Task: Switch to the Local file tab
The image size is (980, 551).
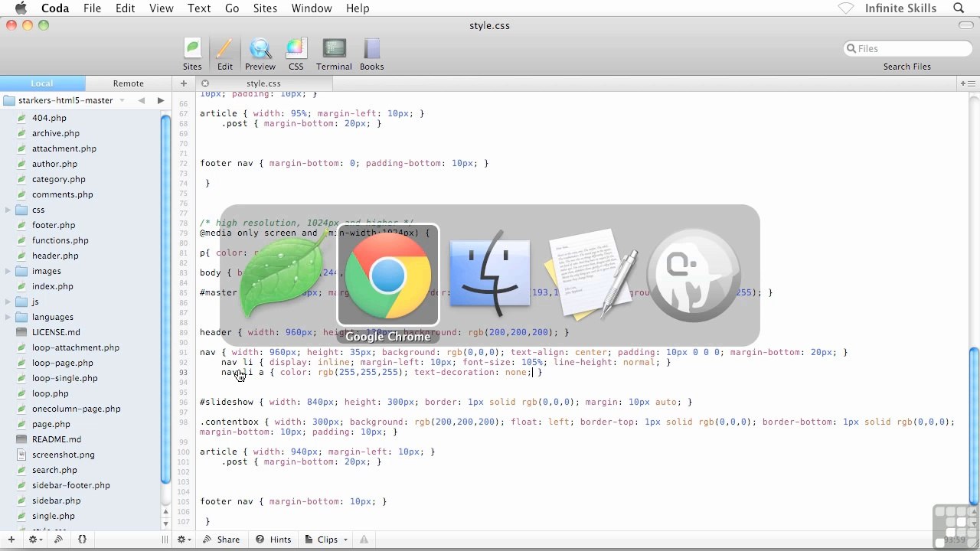Action: (42, 83)
